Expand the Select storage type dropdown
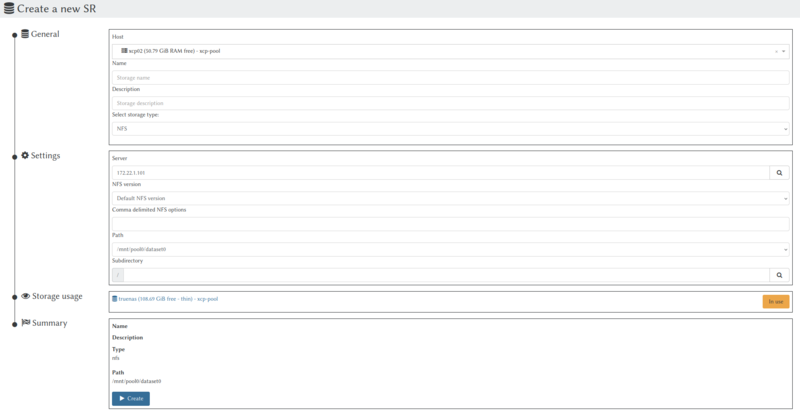Image resolution: width=800 pixels, height=419 pixels. (x=784, y=129)
